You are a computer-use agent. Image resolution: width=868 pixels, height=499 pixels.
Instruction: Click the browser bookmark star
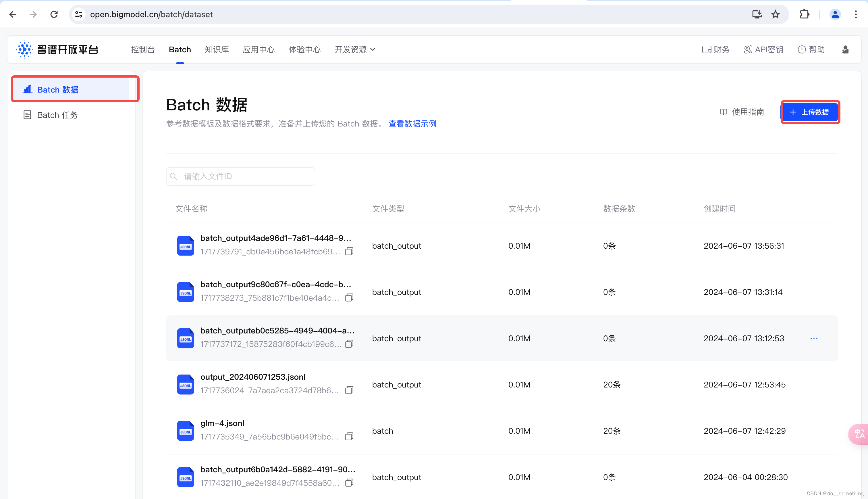coord(775,14)
